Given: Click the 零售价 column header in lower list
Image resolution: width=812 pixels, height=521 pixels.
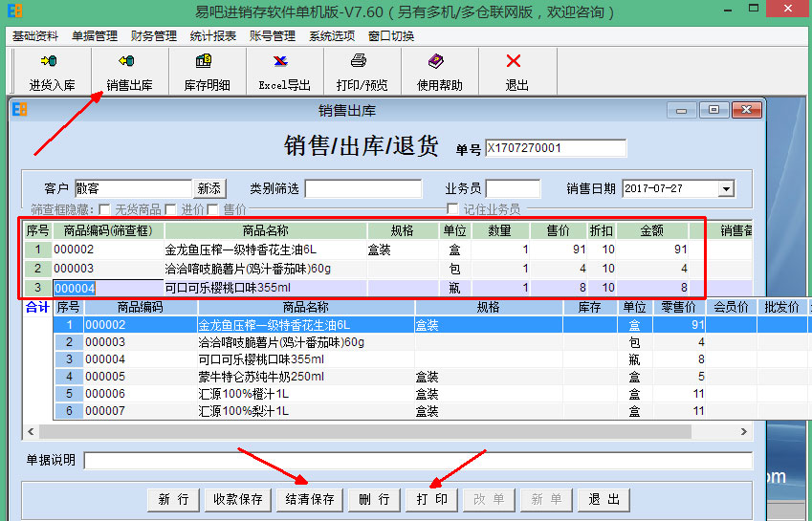Looking at the screenshot, I should coord(679,307).
